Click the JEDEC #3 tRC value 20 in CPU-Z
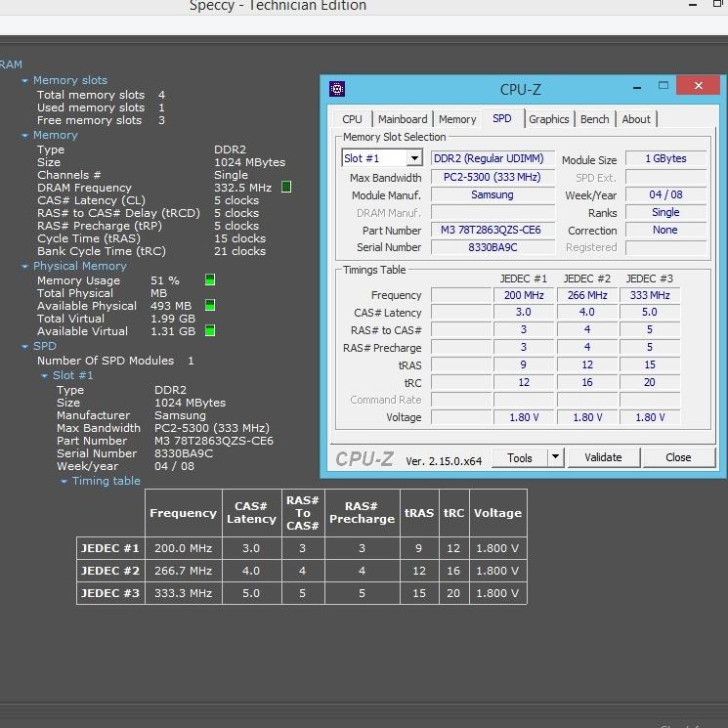The height and width of the screenshot is (728, 728). tap(650, 382)
